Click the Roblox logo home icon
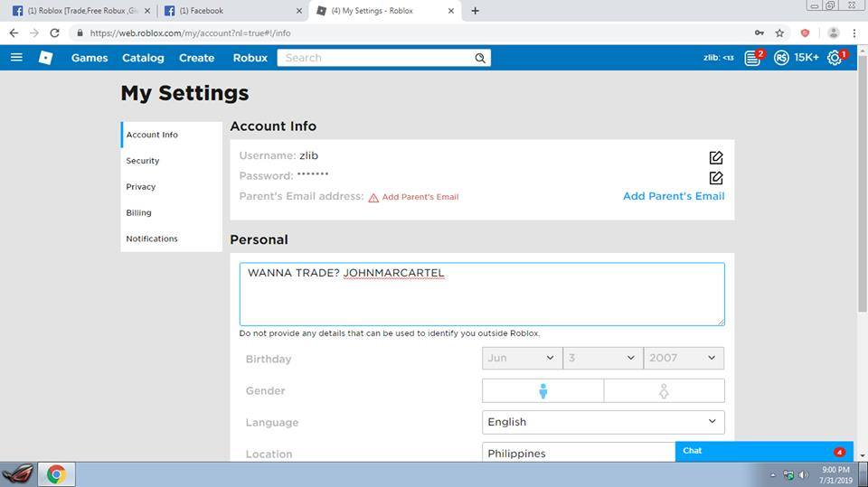The image size is (868, 487). point(45,58)
